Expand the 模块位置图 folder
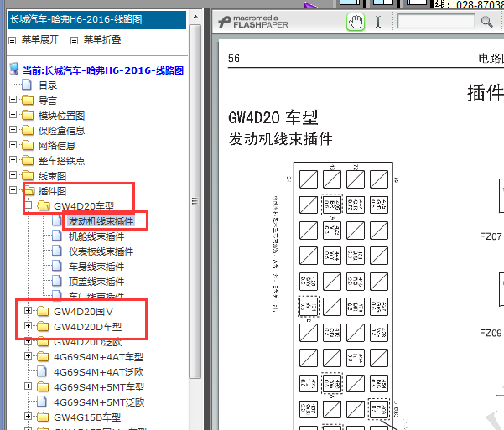The width and height of the screenshot is (504, 430). [13, 114]
